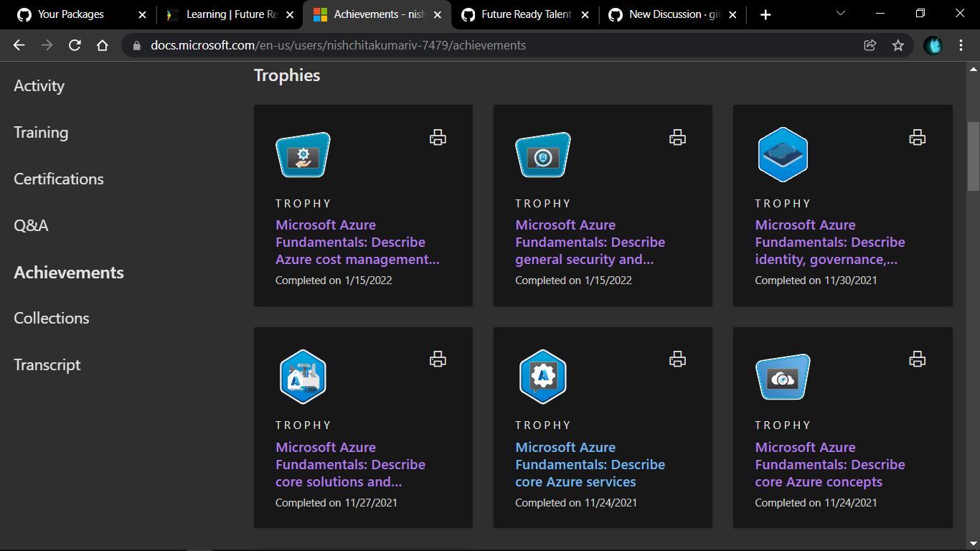Open Describe identity, governance link

click(830, 242)
